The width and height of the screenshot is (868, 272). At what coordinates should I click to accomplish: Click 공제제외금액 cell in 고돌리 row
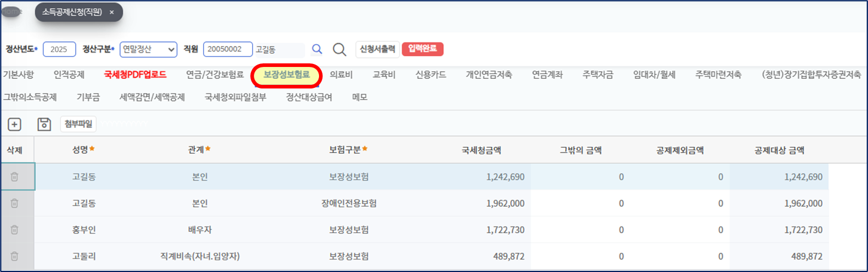[680, 256]
